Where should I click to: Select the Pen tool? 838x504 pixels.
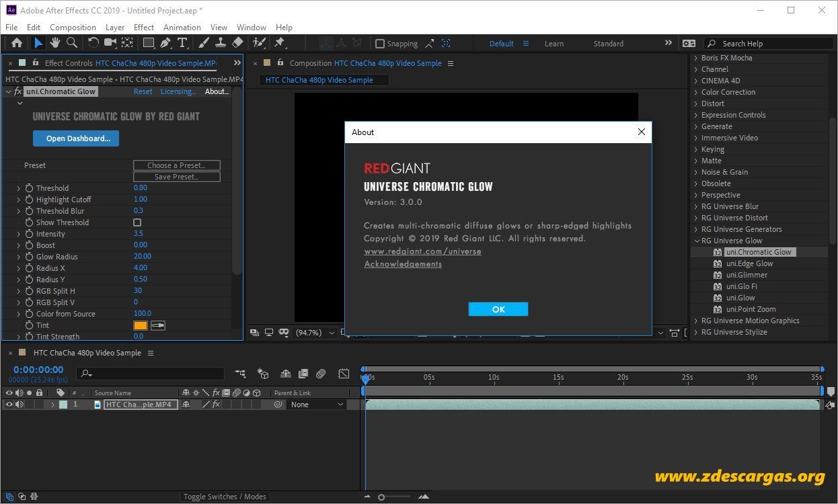click(165, 43)
